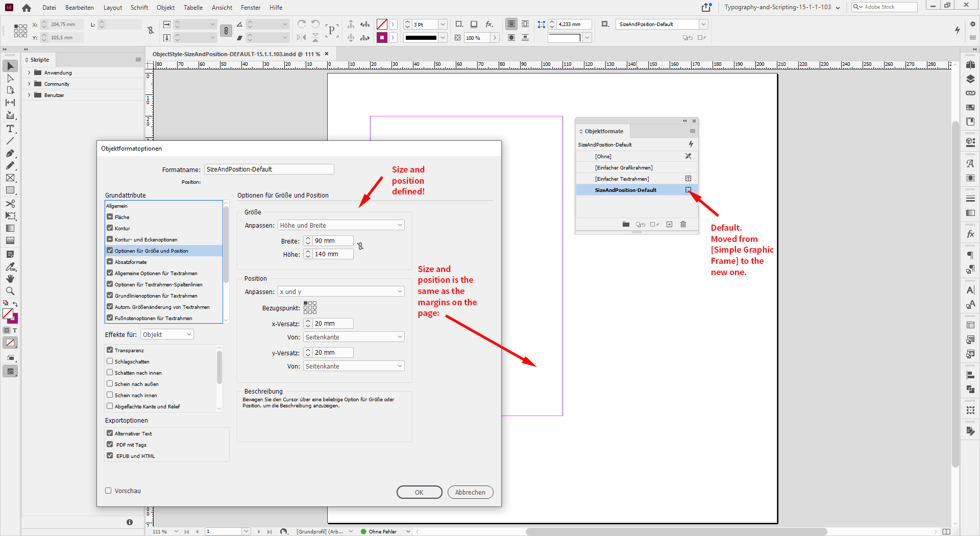Toggle the Schlagschatten checkbox
This screenshot has width=980, height=536.
110,361
